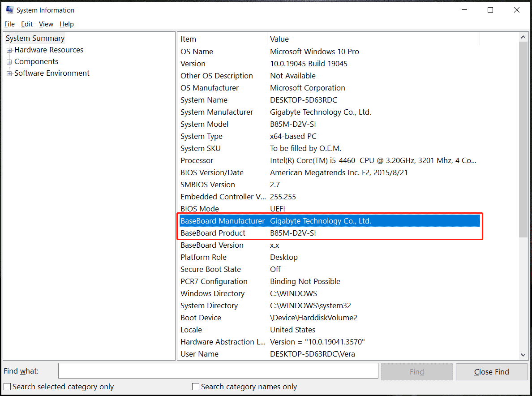The image size is (532, 396).
Task: Click the value C:\WINDOWS\system32
Action: (310, 306)
